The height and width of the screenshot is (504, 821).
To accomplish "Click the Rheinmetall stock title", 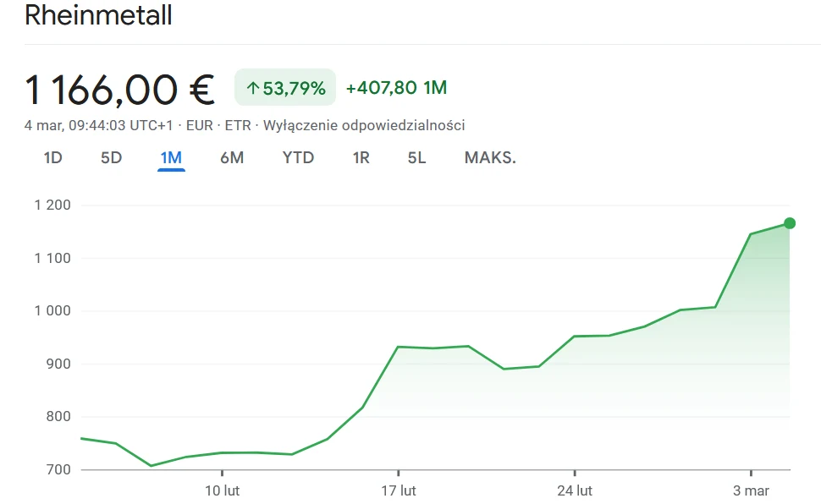I will pos(98,15).
